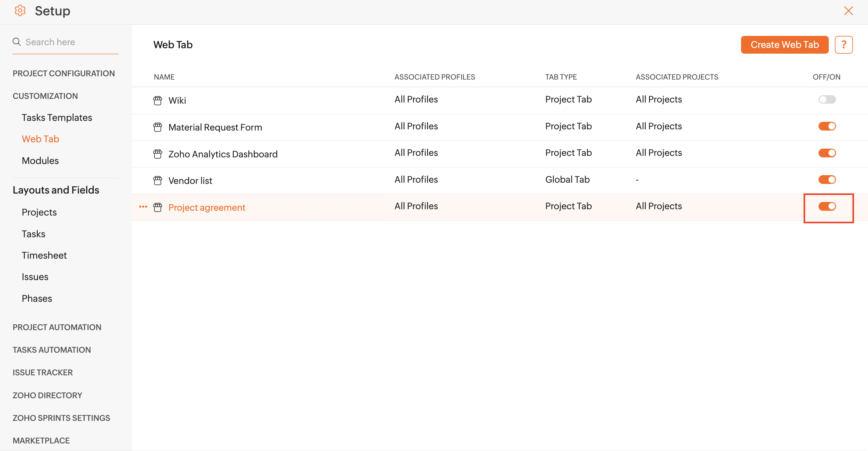Open Phases layouts

coord(37,298)
